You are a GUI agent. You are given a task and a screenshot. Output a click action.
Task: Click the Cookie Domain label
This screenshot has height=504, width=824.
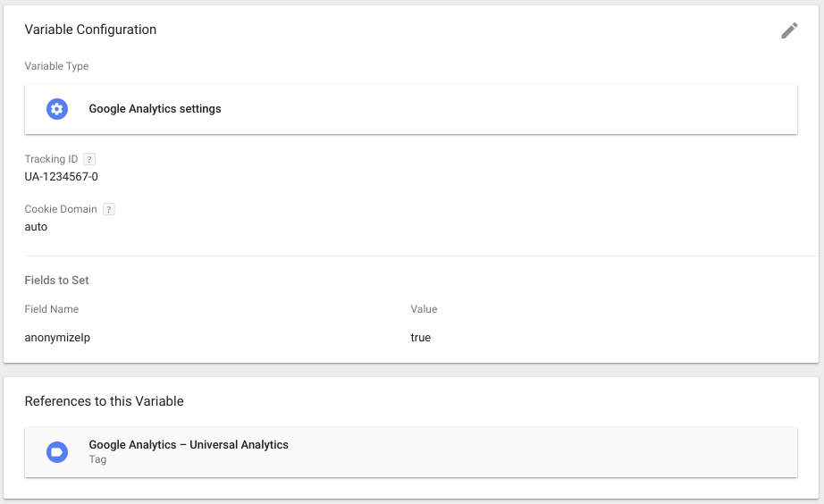point(61,209)
